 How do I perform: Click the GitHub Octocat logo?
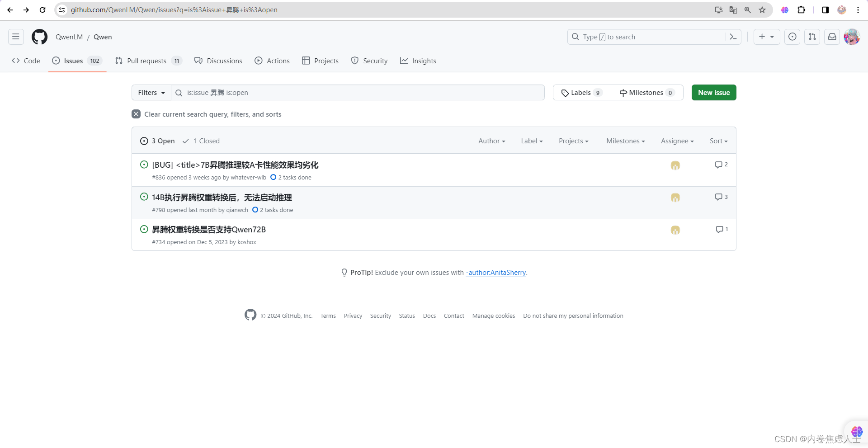click(39, 37)
